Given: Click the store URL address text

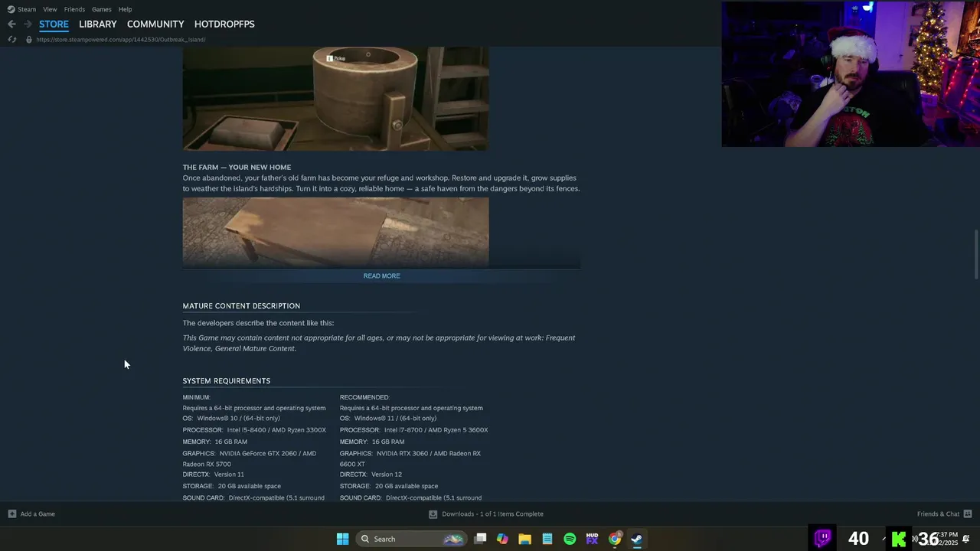Looking at the screenshot, I should 121,39.
